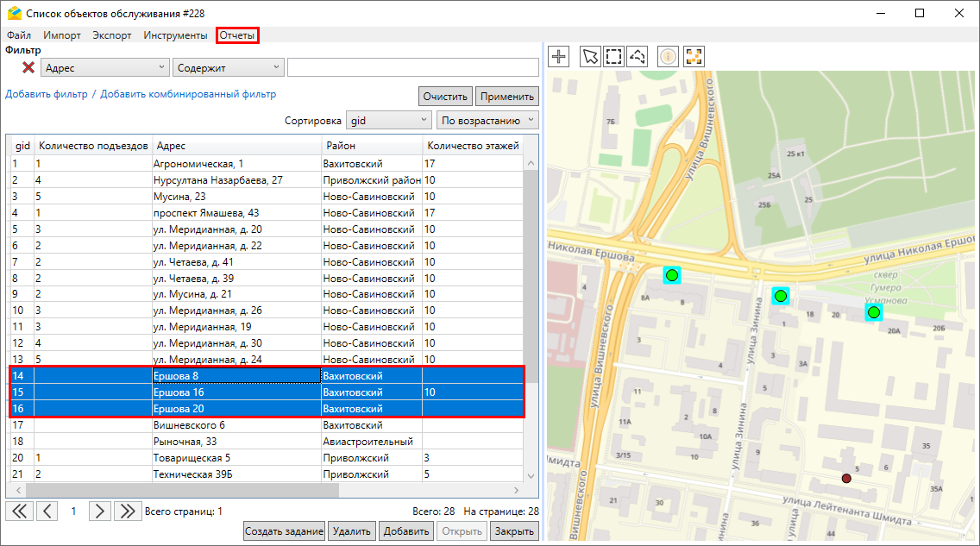
Task: Click the object info tool icon
Action: click(x=669, y=57)
